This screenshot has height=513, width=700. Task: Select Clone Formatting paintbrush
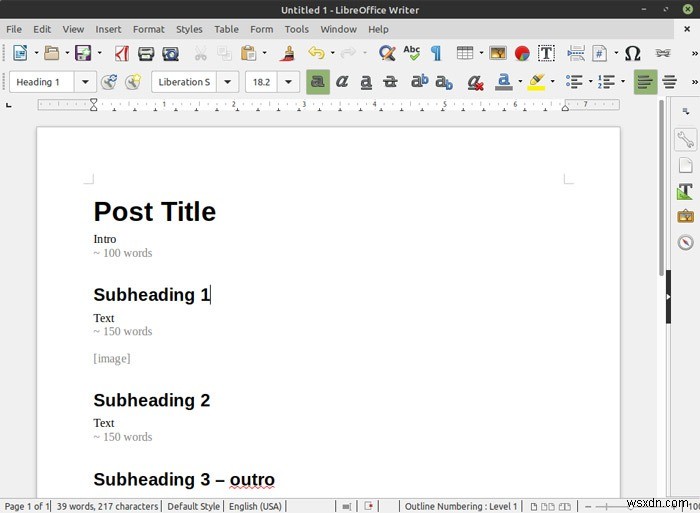(289, 53)
